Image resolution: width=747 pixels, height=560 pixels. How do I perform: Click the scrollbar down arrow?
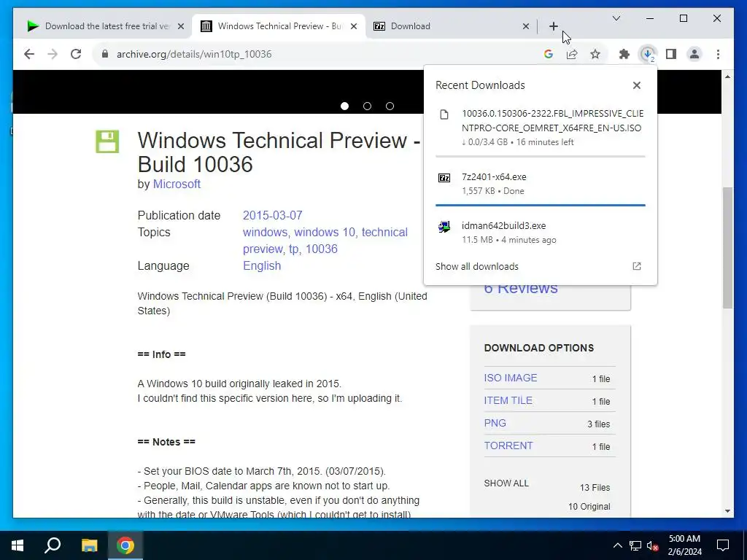(727, 511)
